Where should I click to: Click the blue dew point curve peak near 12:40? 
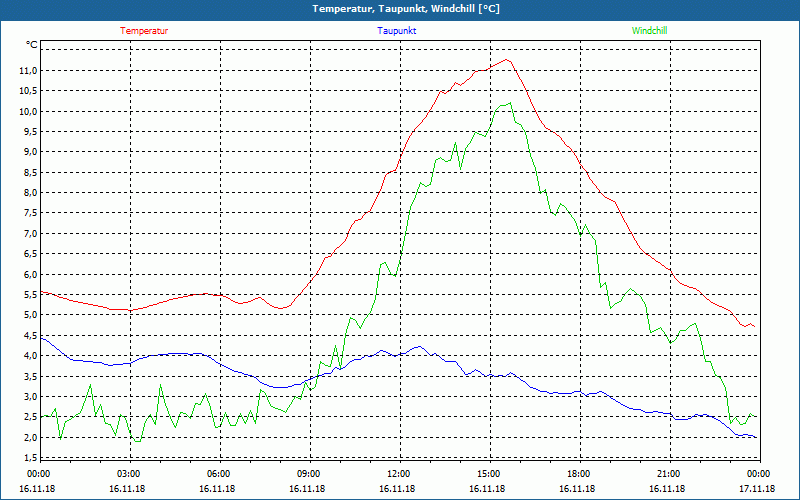(x=419, y=346)
